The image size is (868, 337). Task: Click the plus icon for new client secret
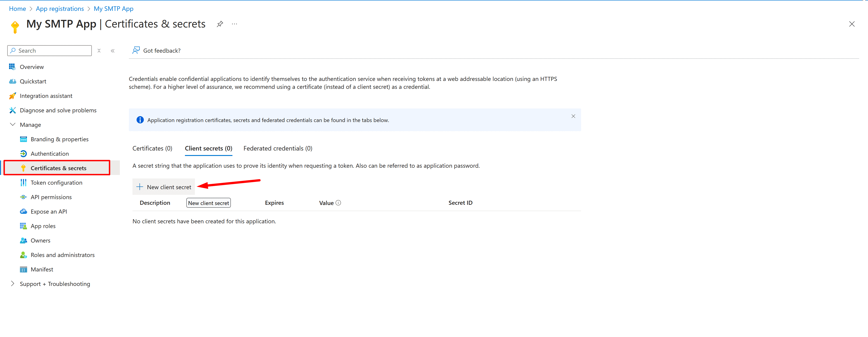140,187
